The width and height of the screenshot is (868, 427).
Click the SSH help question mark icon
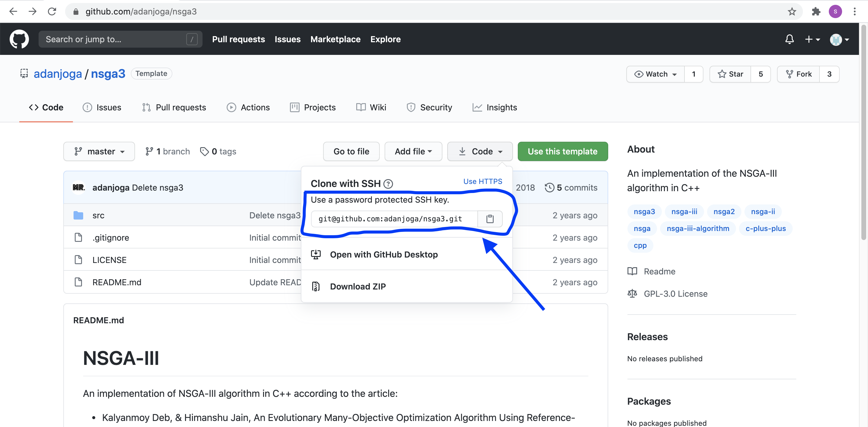coord(388,184)
